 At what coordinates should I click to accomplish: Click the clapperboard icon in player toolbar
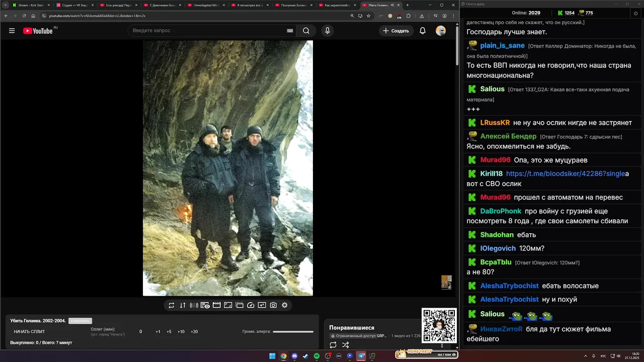click(216, 305)
